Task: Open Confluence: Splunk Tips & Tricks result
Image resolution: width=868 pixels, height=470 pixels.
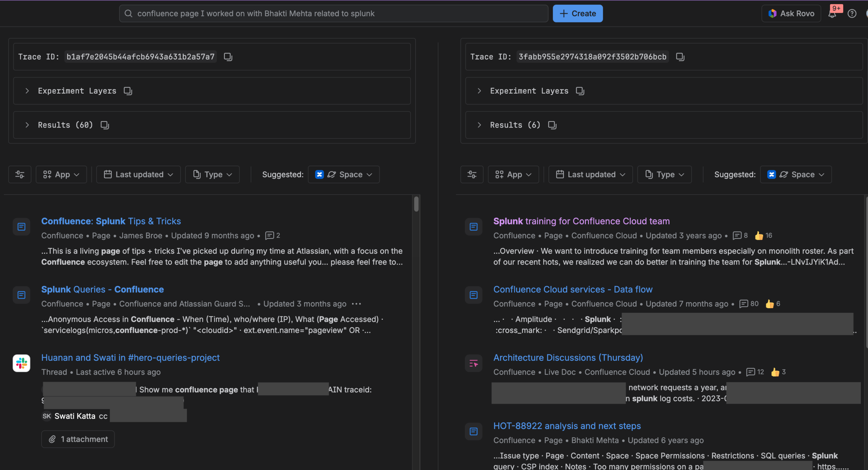Action: pos(111,221)
